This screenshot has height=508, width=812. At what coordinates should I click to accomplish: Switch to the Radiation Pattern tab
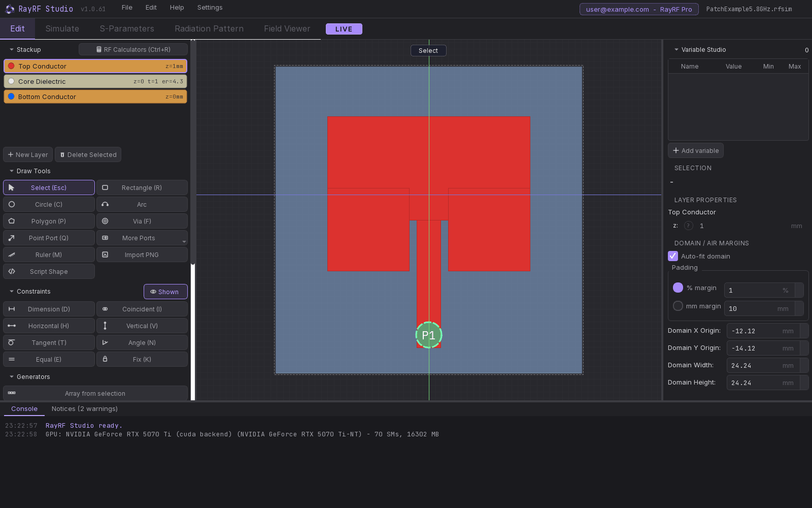tap(209, 28)
